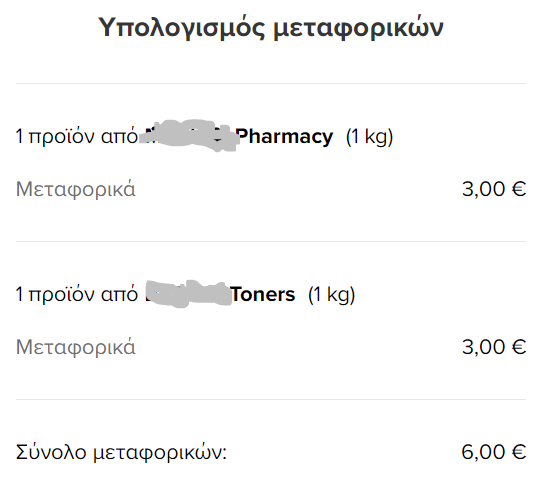Click the divider line below the heading
The width and height of the screenshot is (549, 498).
point(271,83)
